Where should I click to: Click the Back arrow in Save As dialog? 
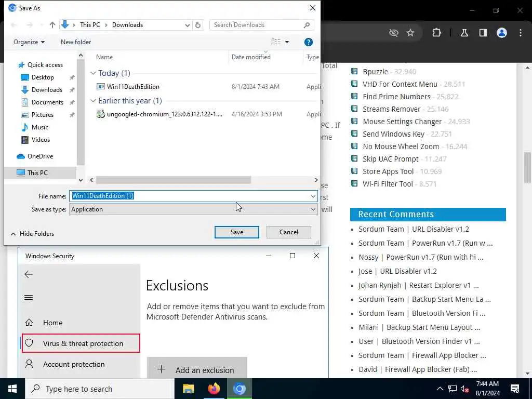coord(14,25)
